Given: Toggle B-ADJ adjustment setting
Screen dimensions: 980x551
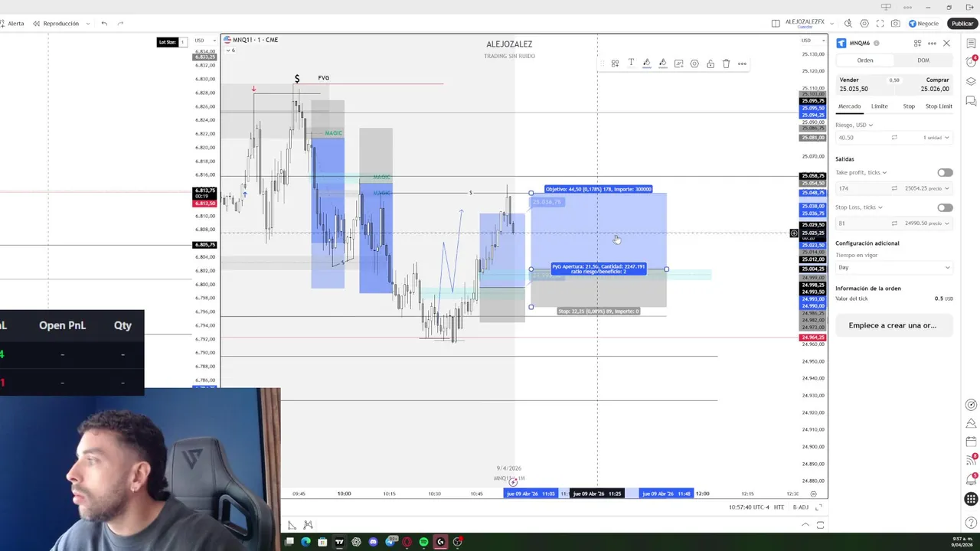Looking at the screenshot, I should pos(800,507).
